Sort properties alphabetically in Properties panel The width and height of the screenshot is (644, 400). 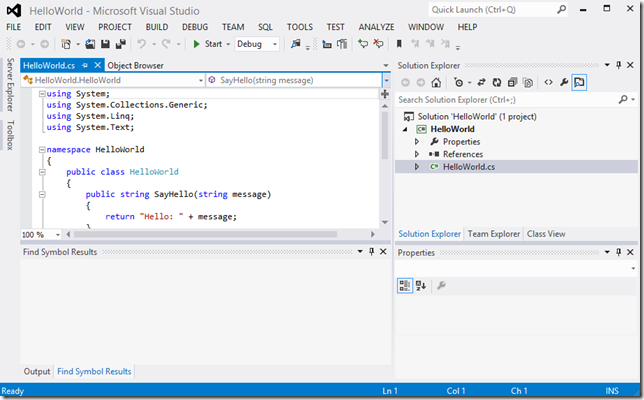[x=421, y=285]
